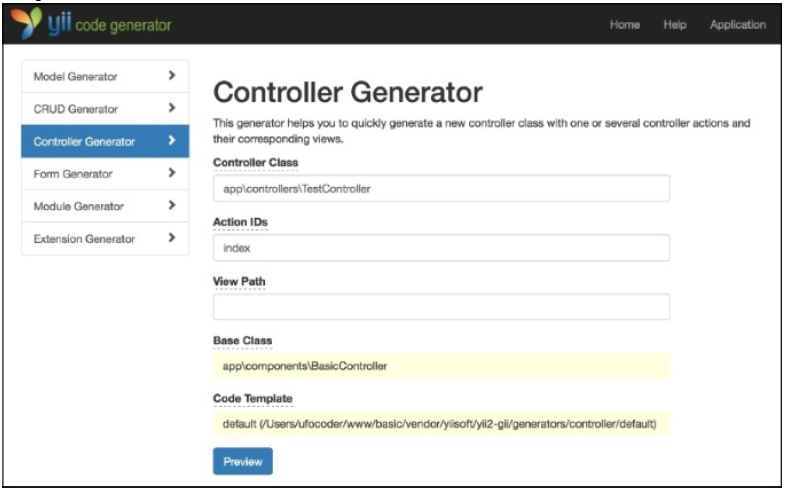
Task: Click the chevron beside Form Generator
Action: coord(172,173)
